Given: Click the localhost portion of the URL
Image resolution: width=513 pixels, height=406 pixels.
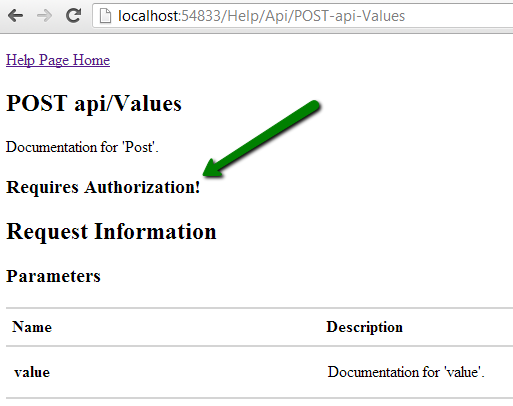Looking at the screenshot, I should pos(149,16).
